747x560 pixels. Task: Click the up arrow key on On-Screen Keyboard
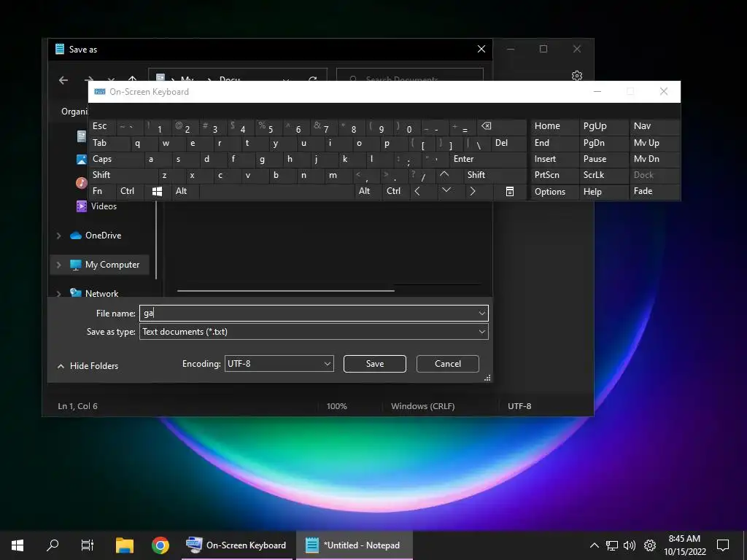point(444,175)
